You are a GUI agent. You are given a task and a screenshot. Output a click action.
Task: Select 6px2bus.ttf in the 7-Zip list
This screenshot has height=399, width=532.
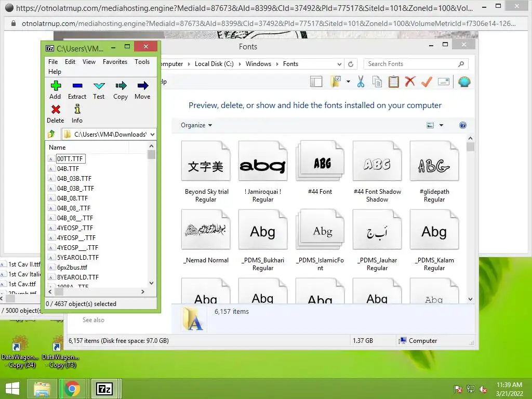pos(72,268)
